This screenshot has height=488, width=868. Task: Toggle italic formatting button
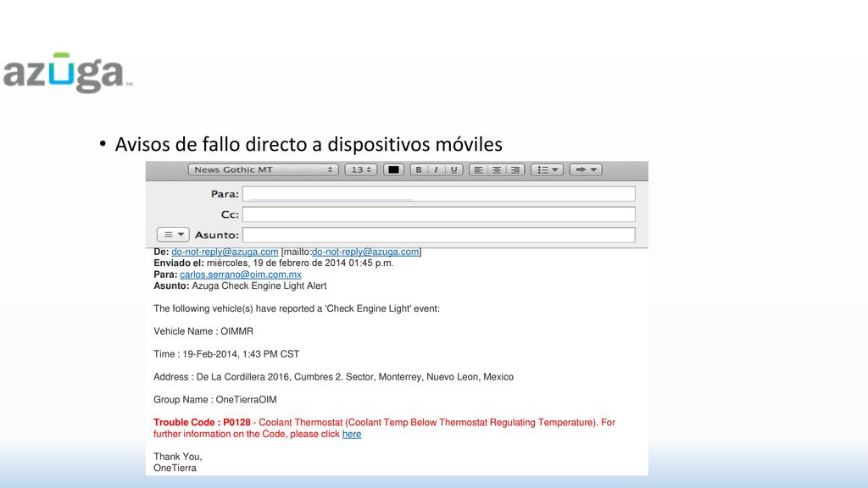[437, 169]
